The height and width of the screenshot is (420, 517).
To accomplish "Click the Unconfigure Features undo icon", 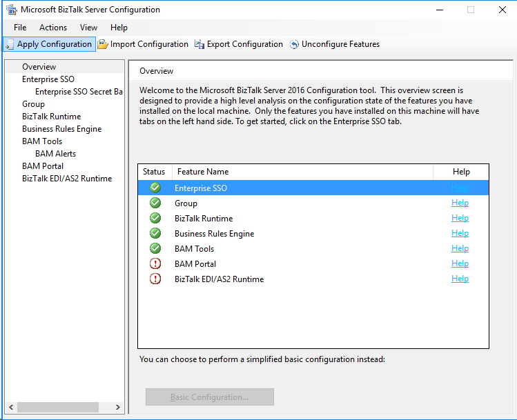I will (x=294, y=44).
